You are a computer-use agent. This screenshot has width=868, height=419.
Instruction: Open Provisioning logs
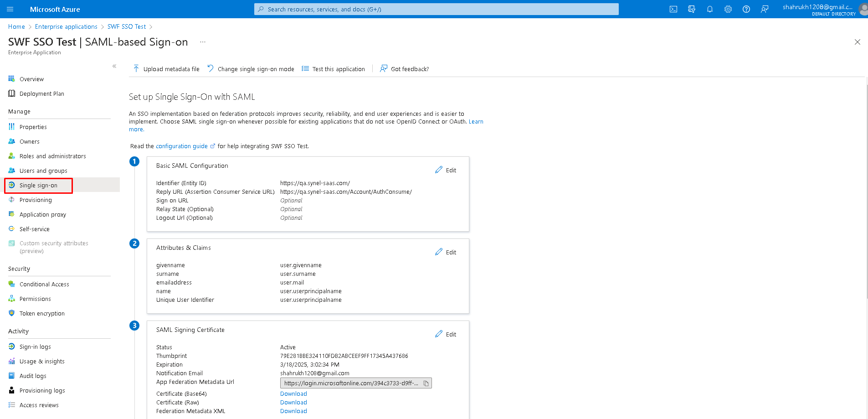(x=42, y=390)
